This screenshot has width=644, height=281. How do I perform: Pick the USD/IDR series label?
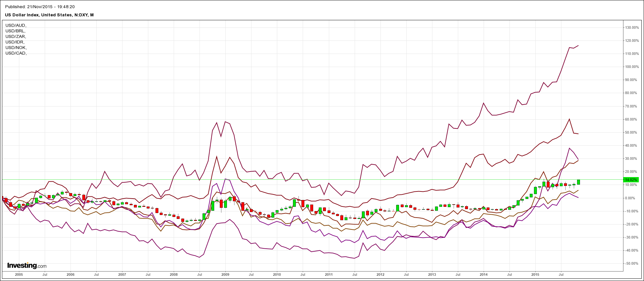[x=15, y=42]
